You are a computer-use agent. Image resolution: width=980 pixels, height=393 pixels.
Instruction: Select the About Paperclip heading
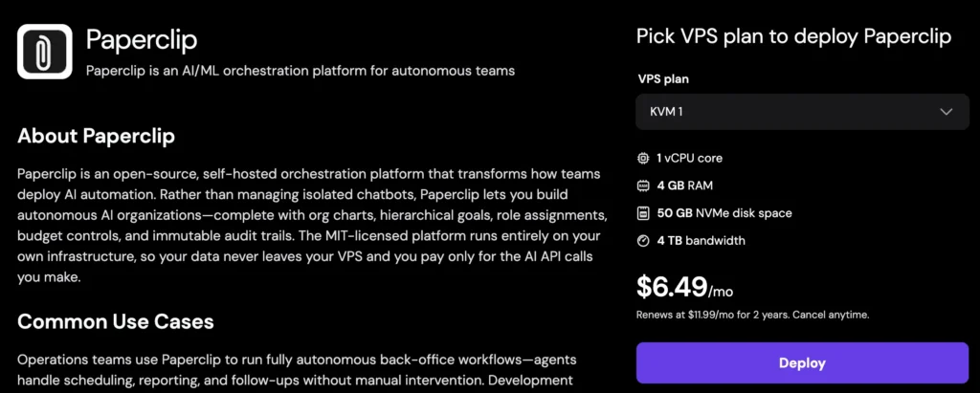(96, 136)
